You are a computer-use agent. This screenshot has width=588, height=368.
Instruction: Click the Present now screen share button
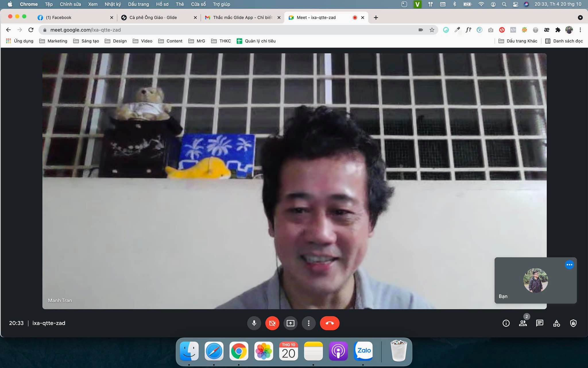290,323
